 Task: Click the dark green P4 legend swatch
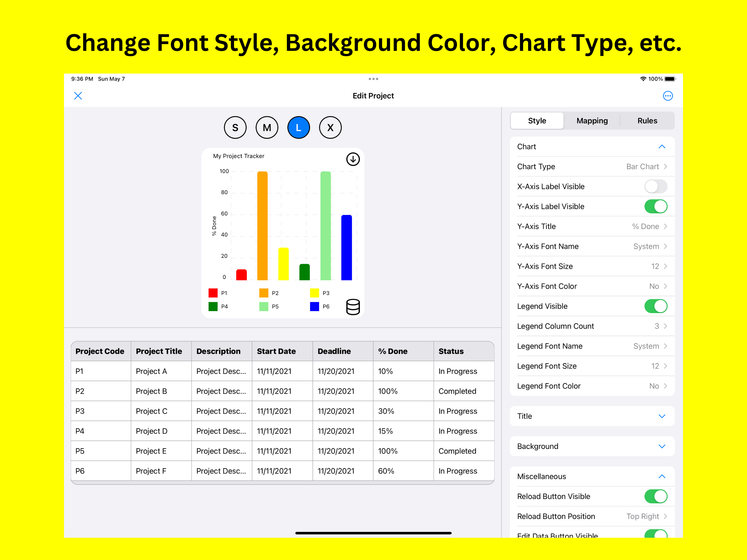pyautogui.click(x=213, y=306)
